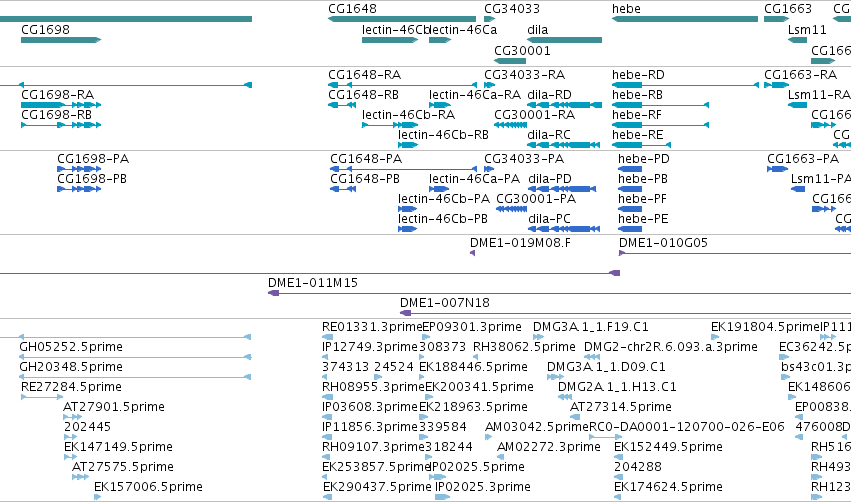Select clone DME1-007N18

pyautogui.click(x=444, y=303)
